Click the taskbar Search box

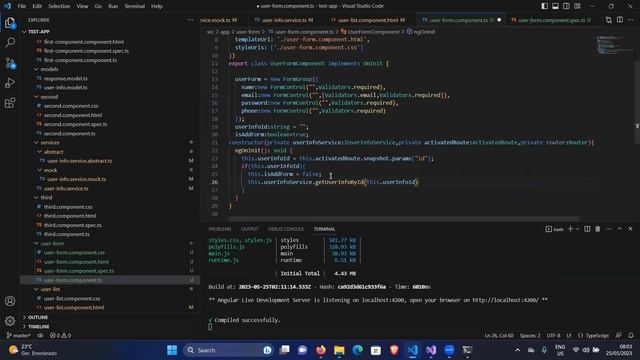pos(229,350)
